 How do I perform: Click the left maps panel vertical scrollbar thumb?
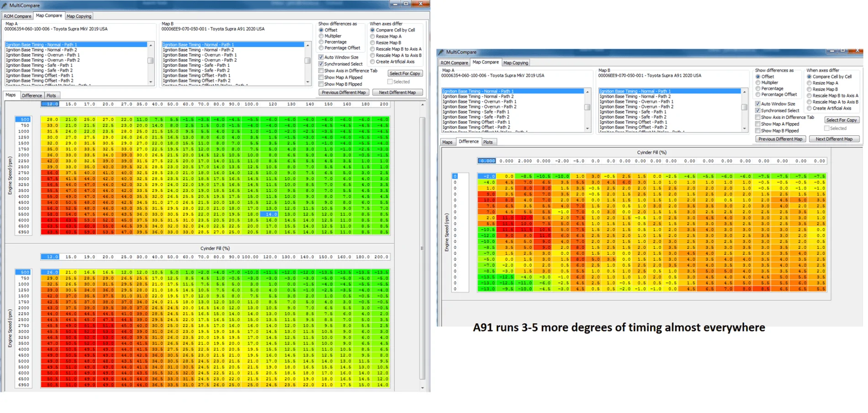(x=422, y=248)
